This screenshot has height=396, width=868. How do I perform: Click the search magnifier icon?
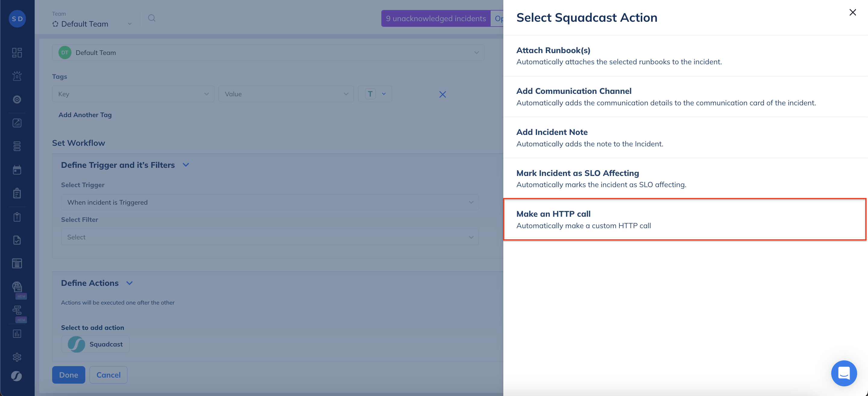tap(152, 18)
